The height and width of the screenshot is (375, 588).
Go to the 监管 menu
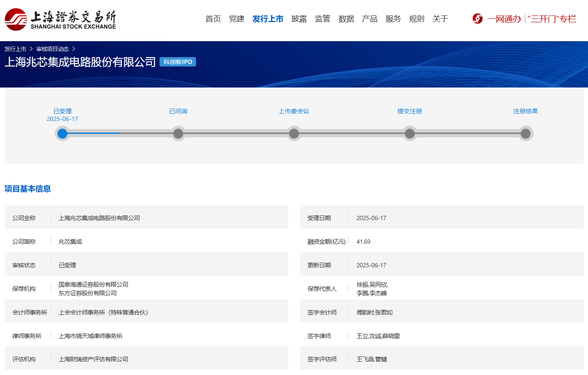click(x=323, y=19)
